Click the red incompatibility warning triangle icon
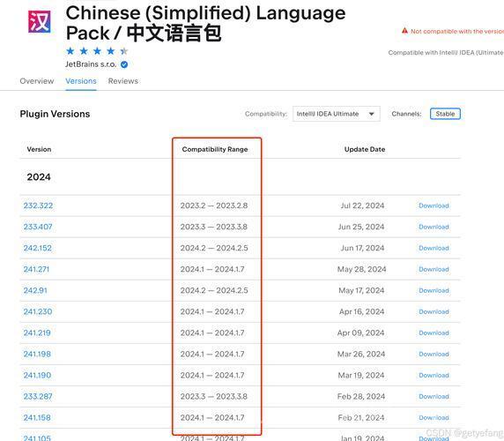This screenshot has width=504, height=441. (x=404, y=31)
